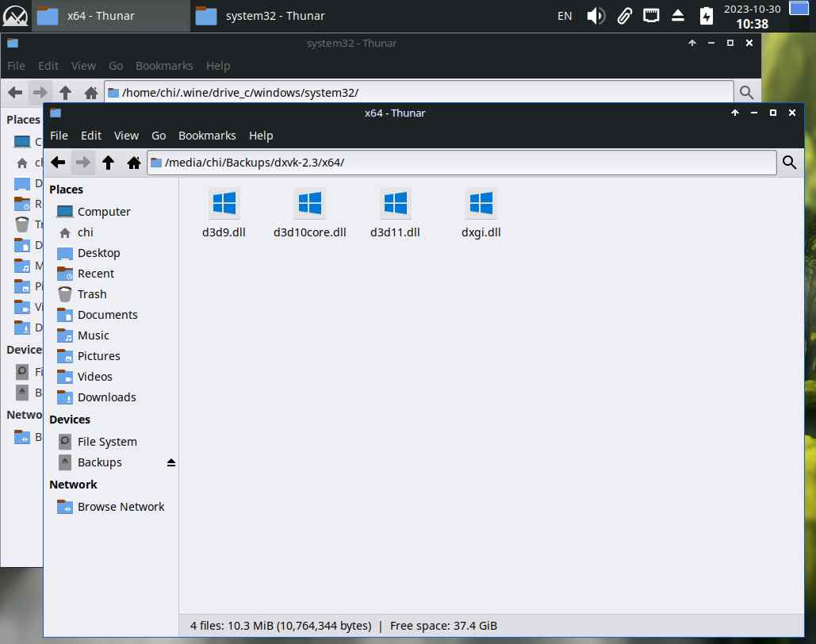This screenshot has height=644, width=816.
Task: Open Edit menu in x64 window
Action: click(91, 136)
